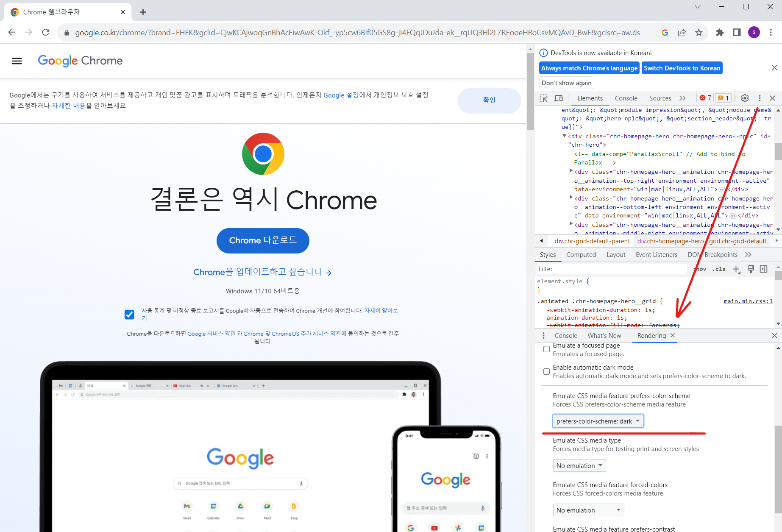Click the Chrome 다운로드 button
Image resolution: width=782 pixels, height=532 pixels.
[263, 241]
